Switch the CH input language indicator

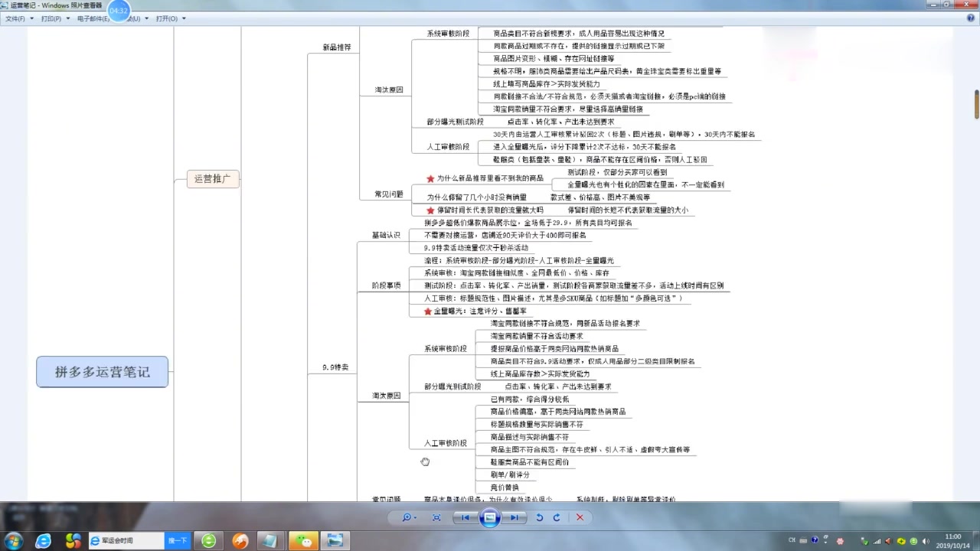792,540
